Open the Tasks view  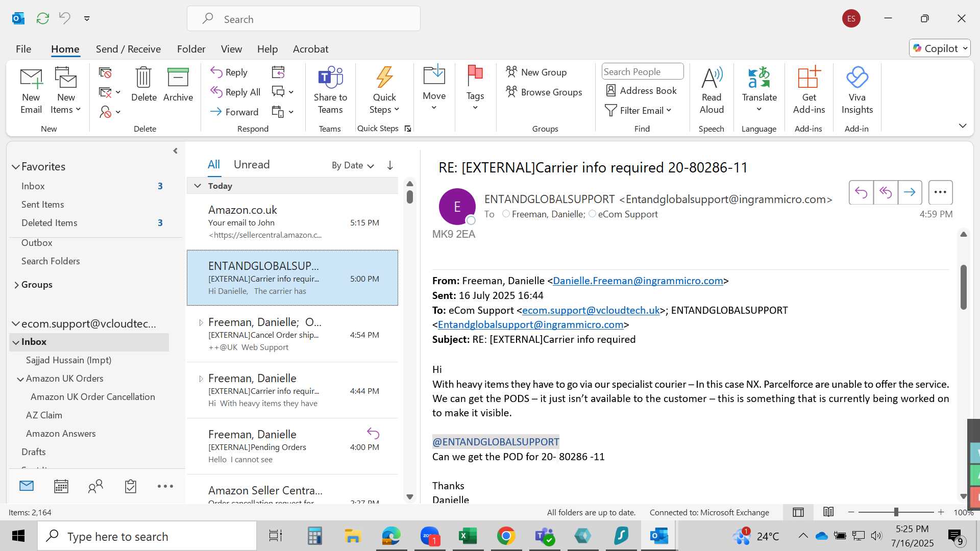point(131,486)
